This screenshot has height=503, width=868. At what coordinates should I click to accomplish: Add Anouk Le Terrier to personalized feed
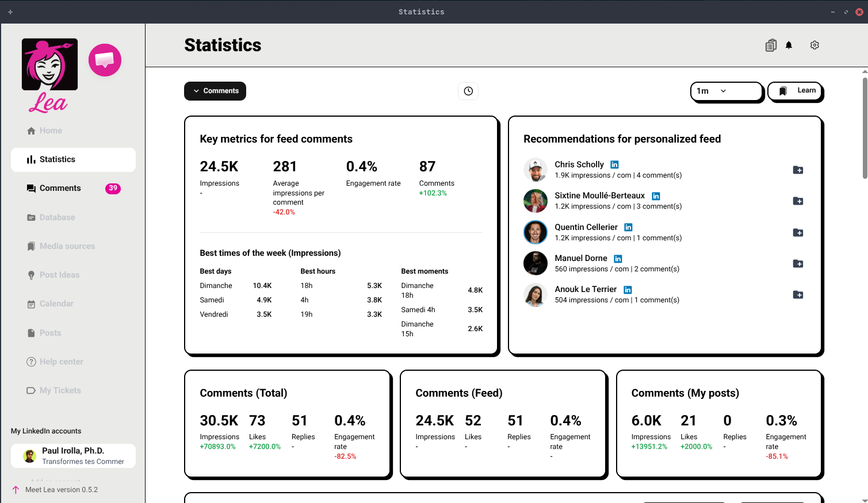(798, 294)
